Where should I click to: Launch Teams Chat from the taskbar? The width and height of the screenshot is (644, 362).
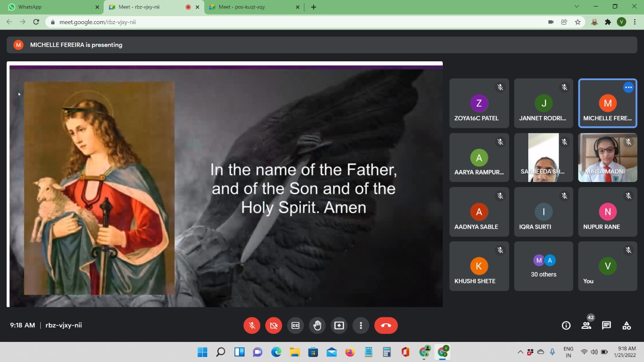pos(258,352)
